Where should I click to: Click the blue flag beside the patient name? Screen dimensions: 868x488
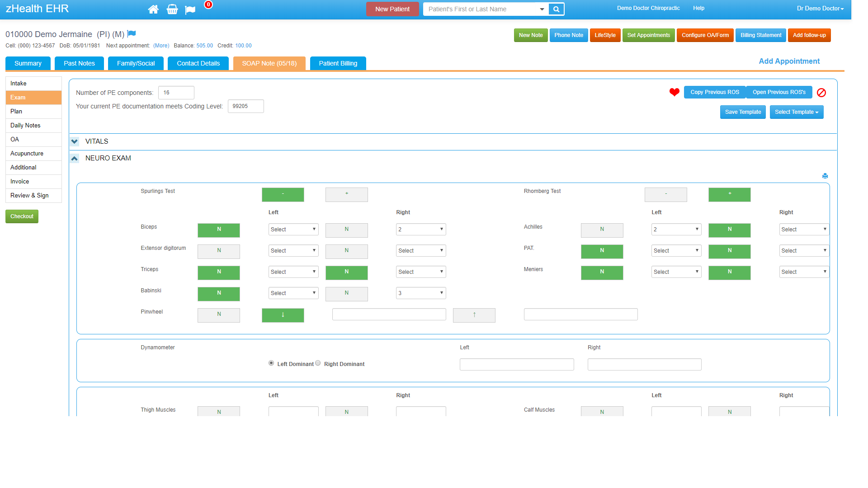click(x=132, y=33)
